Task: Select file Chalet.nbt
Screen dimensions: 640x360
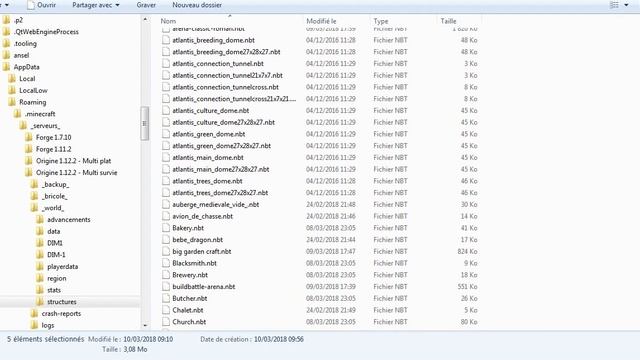Action: 188,310
